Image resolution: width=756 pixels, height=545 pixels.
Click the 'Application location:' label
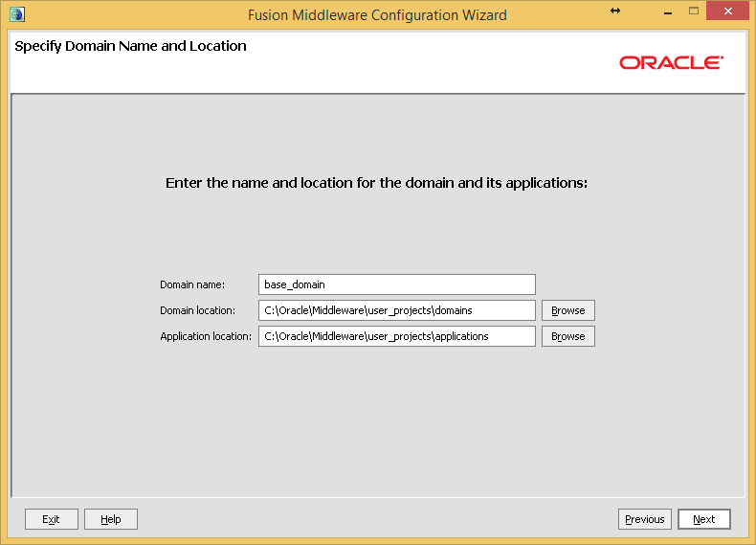206,336
